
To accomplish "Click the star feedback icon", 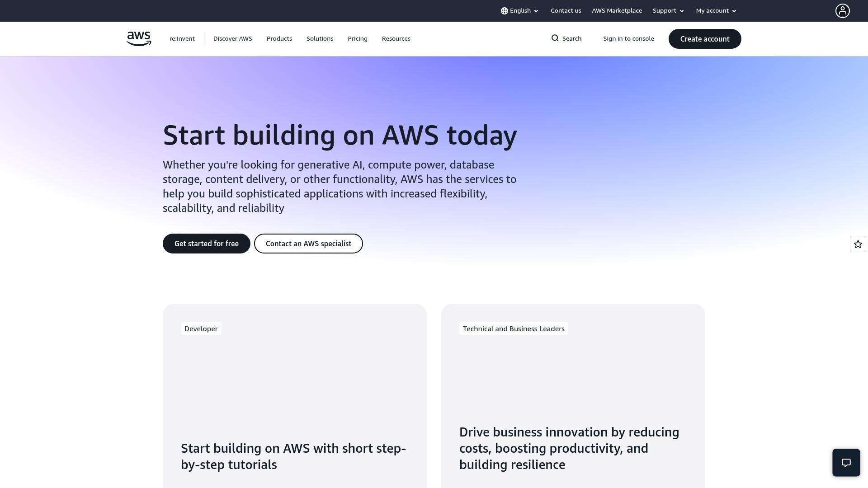I will 858,244.
